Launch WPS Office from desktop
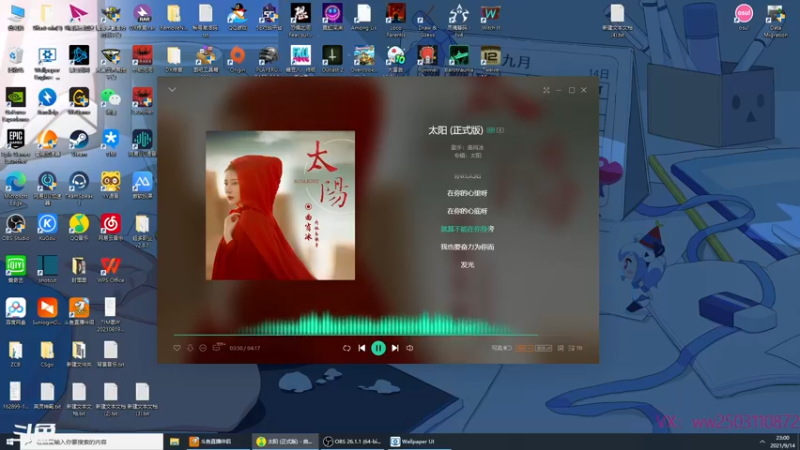This screenshot has height=450, width=800. point(110,269)
